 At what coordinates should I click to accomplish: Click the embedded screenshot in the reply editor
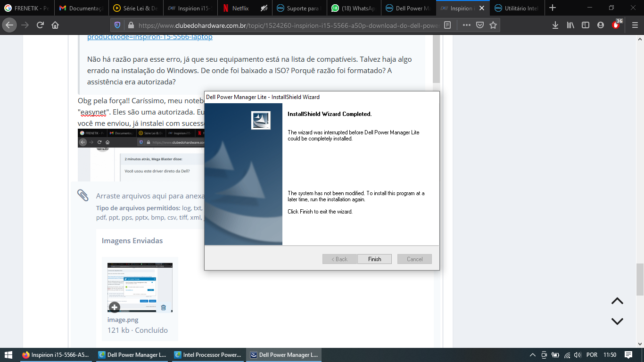point(141,155)
